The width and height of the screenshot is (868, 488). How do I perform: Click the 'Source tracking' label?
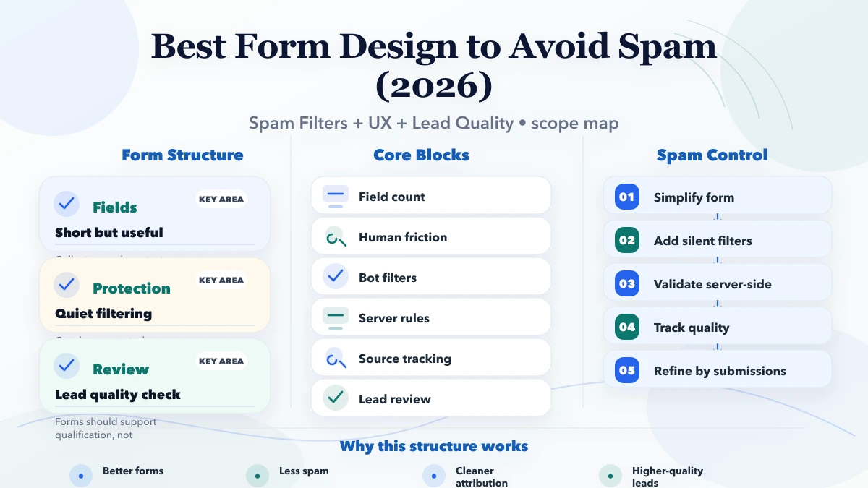click(x=405, y=359)
